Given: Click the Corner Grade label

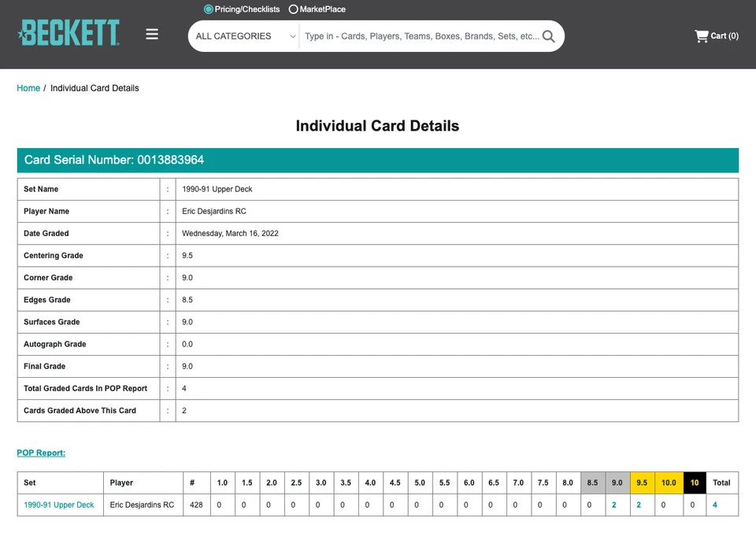Looking at the screenshot, I should click(x=48, y=278).
